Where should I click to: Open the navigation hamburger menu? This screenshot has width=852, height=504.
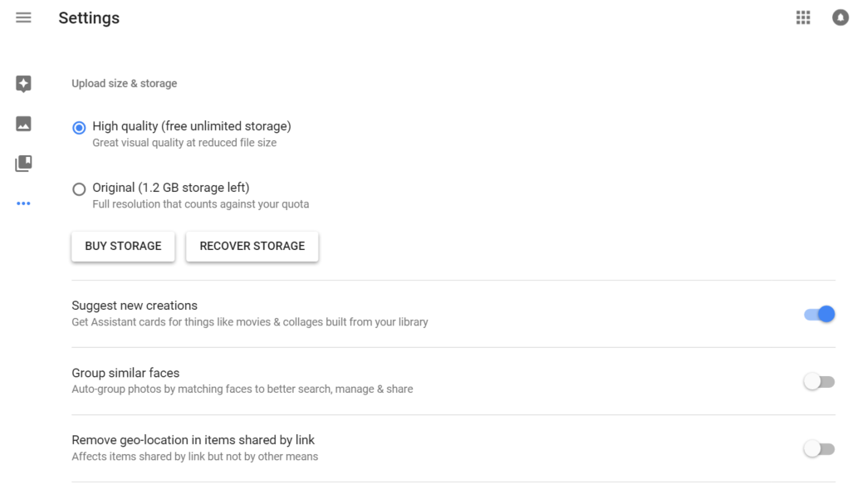(22, 17)
